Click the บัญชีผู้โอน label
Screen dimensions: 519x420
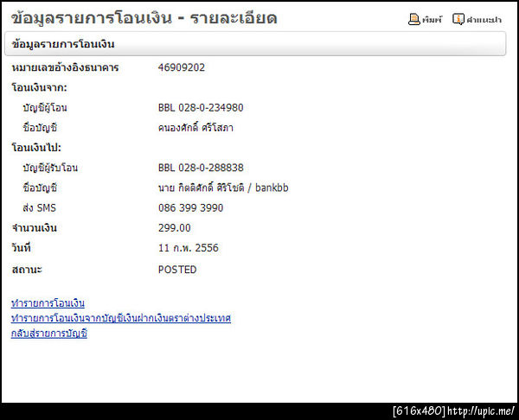[x=45, y=108]
